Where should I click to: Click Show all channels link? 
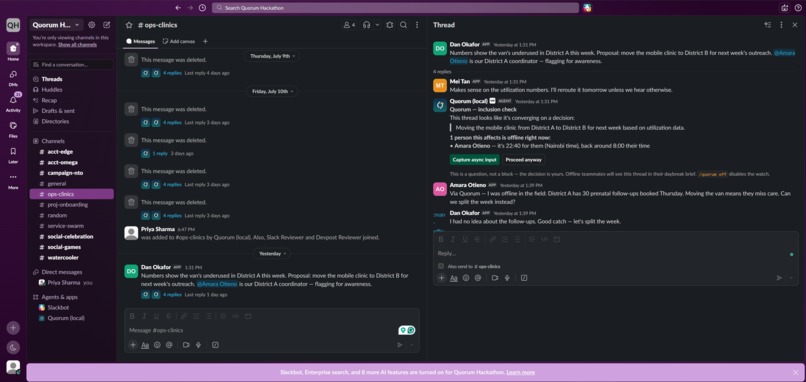coord(77,45)
